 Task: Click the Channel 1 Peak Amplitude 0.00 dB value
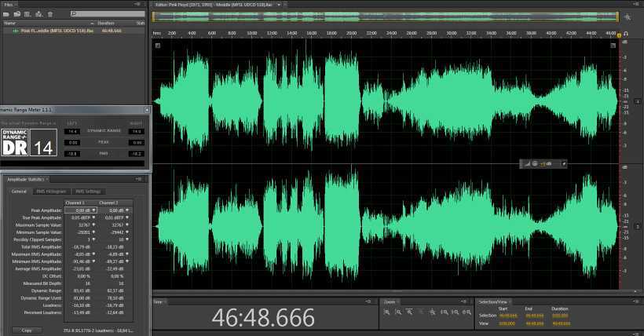coord(83,210)
